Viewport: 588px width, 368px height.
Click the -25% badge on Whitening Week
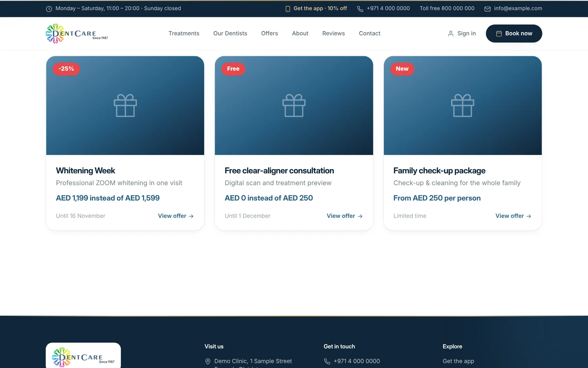pos(66,69)
